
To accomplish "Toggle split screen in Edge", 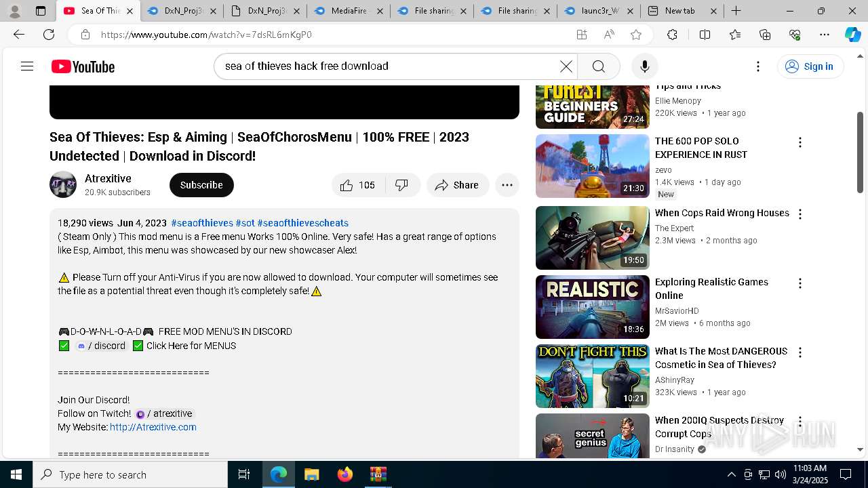I will click(x=705, y=35).
